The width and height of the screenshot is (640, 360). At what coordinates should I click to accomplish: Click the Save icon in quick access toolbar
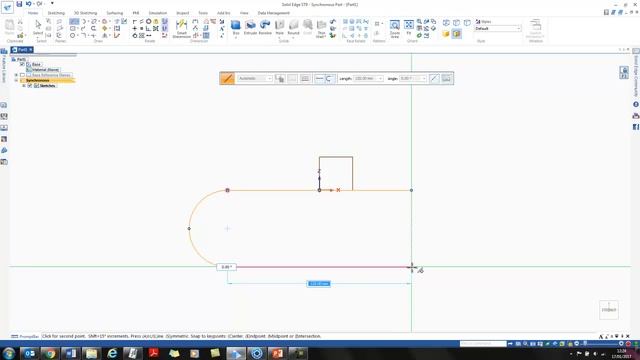[19, 4]
